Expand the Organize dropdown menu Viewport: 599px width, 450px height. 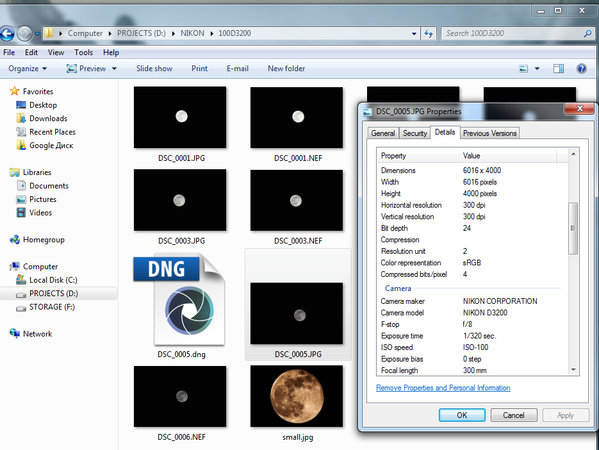[28, 69]
